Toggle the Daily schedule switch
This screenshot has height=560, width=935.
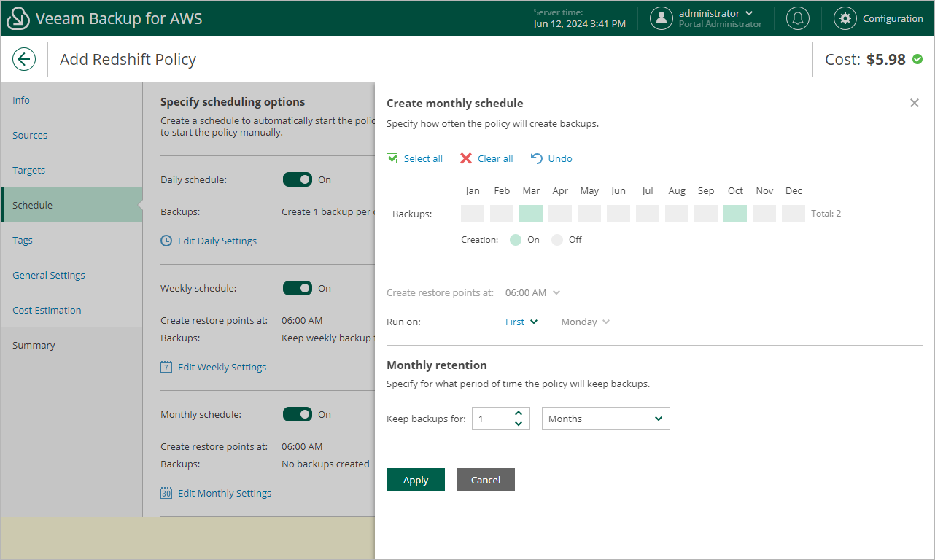point(298,179)
